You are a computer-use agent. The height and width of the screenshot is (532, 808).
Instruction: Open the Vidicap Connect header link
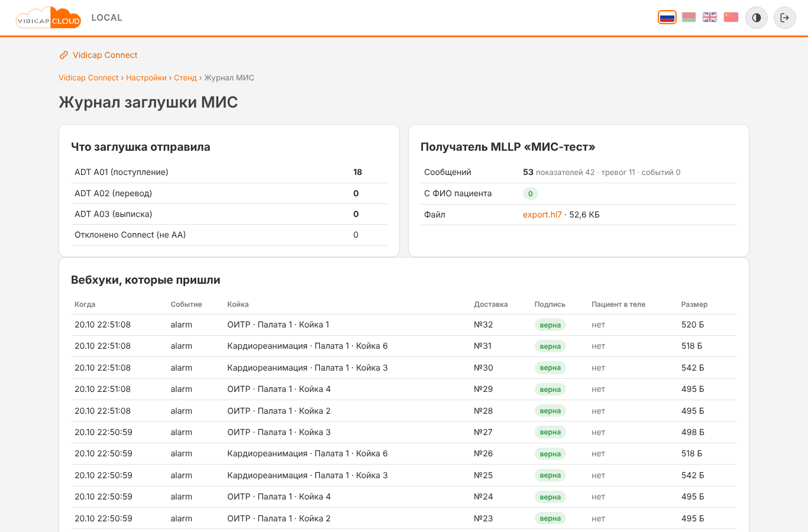coord(105,55)
